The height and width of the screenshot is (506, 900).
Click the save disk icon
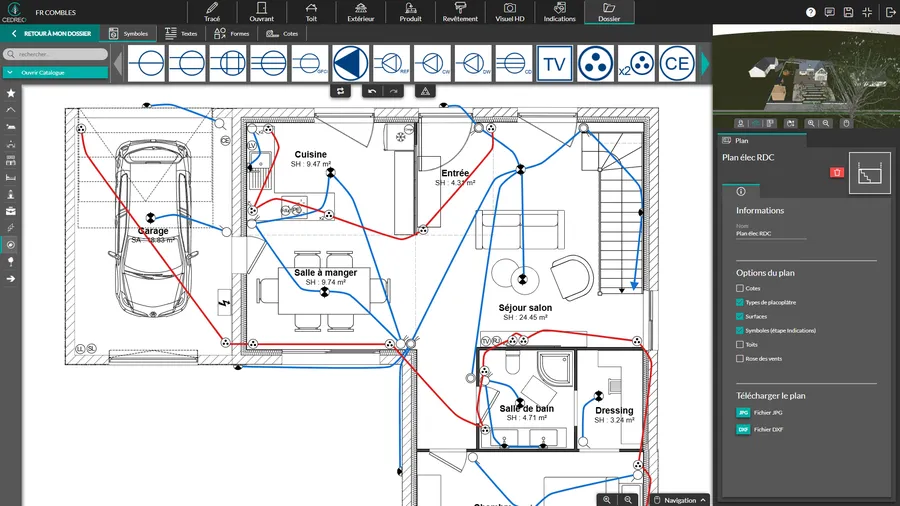[848, 12]
